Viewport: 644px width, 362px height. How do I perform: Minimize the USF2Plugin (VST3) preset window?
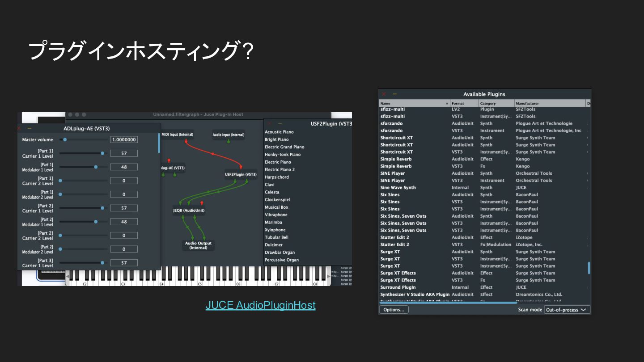pyautogui.click(x=280, y=123)
